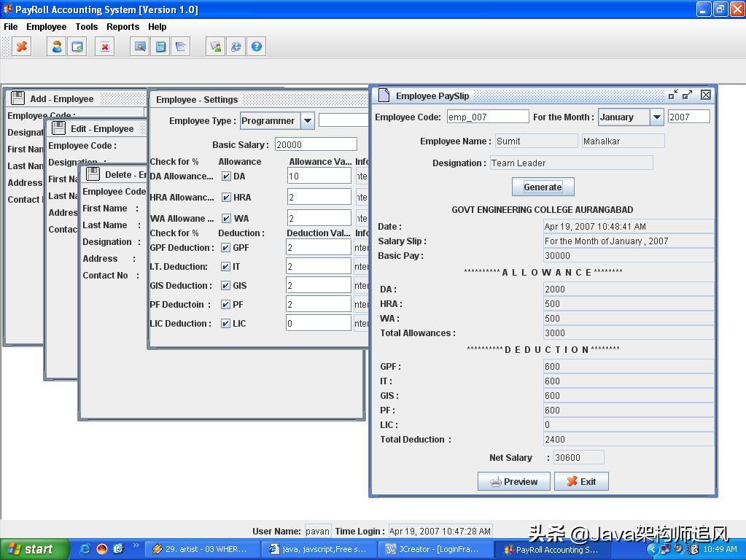
Task: Click the add employee person icon
Action: (57, 47)
